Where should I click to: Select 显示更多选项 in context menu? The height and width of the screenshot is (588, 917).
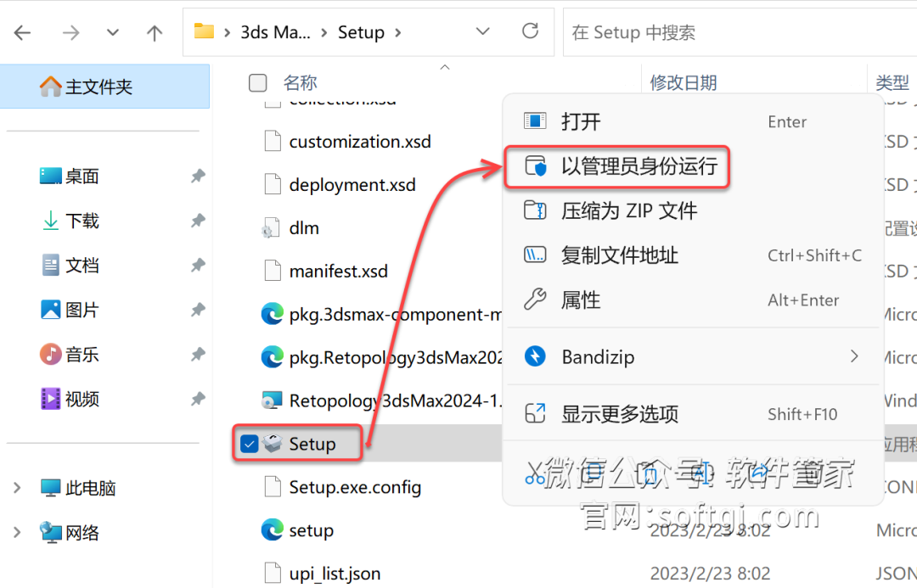tap(619, 414)
